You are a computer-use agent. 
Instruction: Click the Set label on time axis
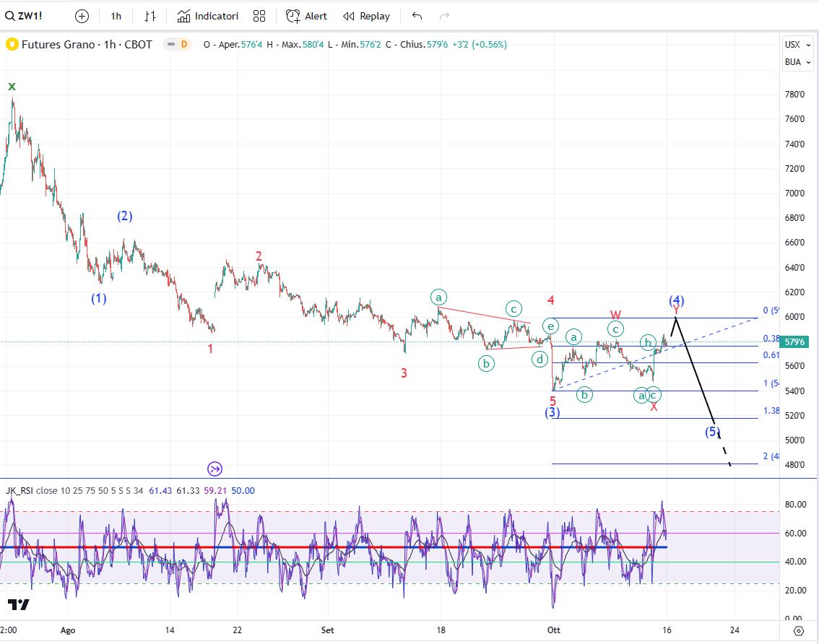(327, 630)
